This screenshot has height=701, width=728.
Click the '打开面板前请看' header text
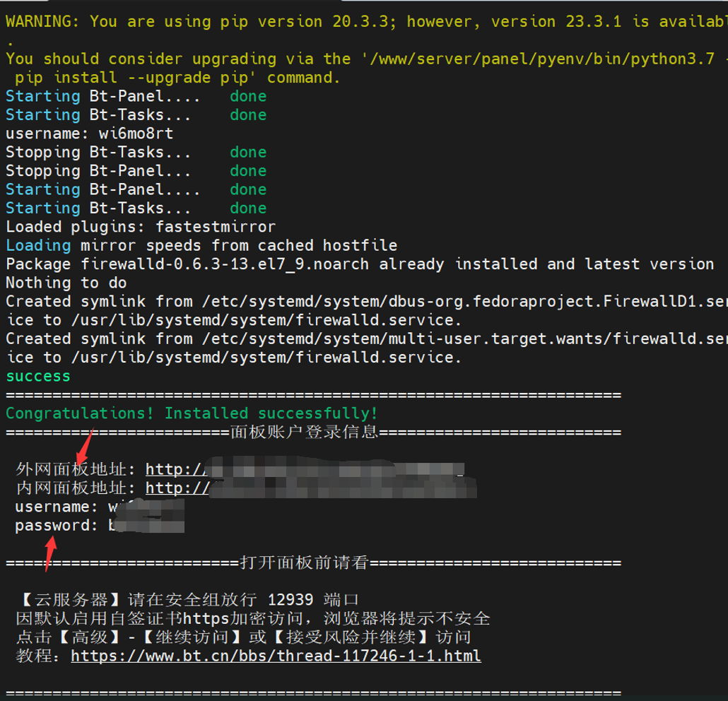click(x=305, y=562)
